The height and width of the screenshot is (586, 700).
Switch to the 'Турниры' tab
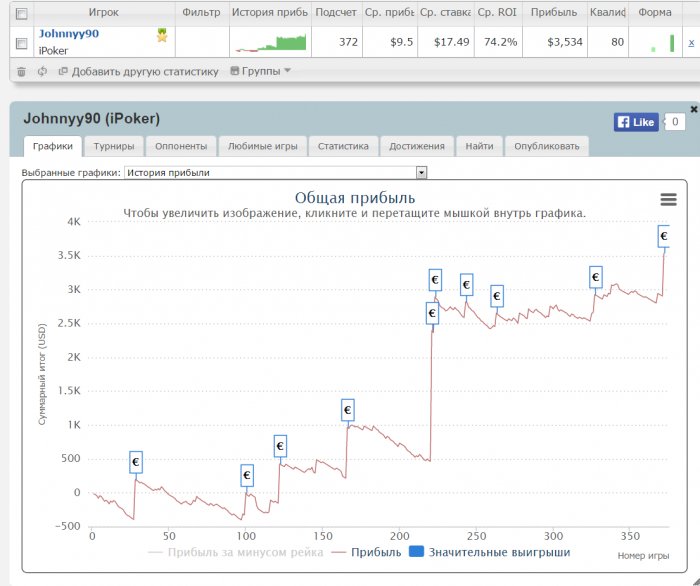pyautogui.click(x=114, y=146)
